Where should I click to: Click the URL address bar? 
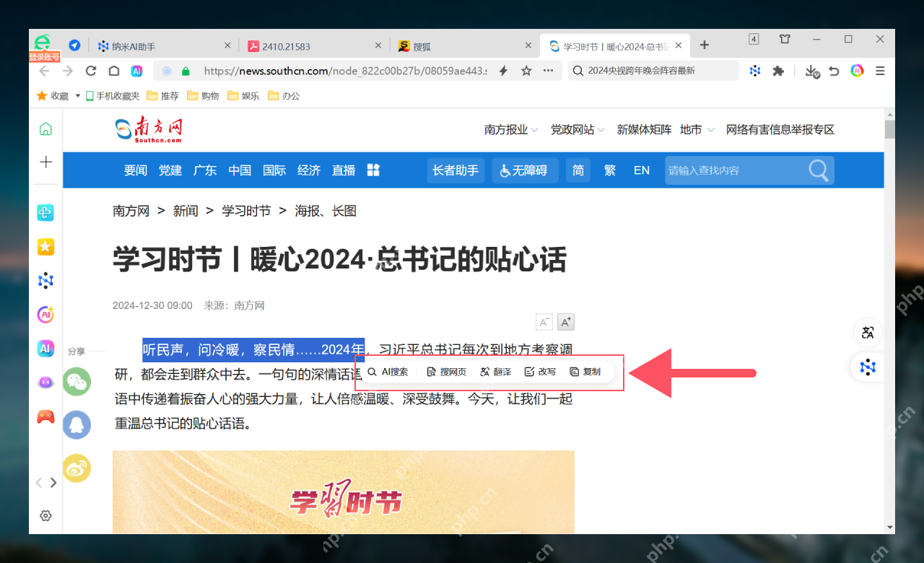[345, 71]
